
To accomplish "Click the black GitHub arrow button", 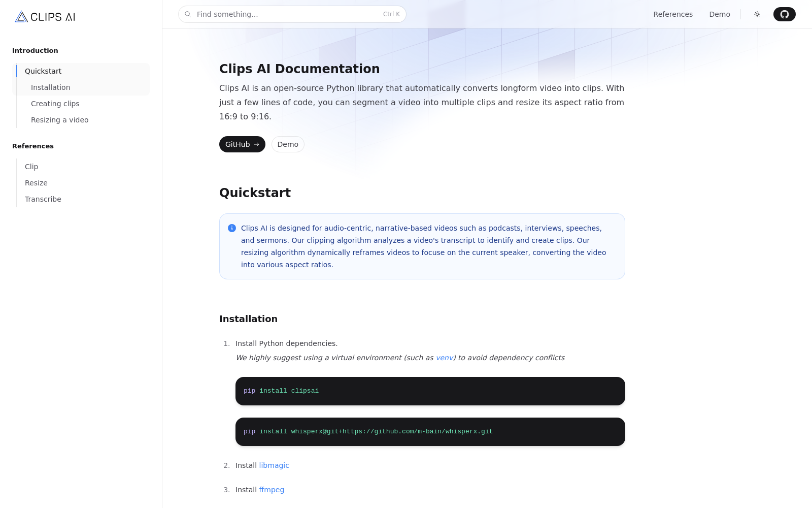I will click(x=242, y=144).
